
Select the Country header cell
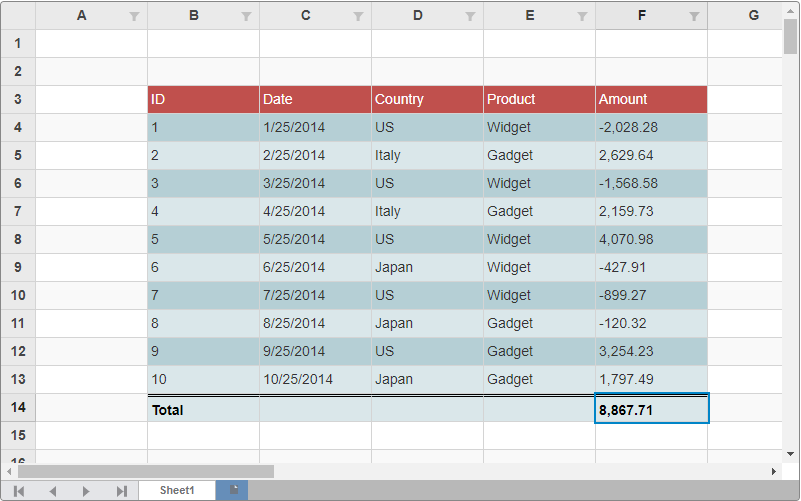click(427, 99)
